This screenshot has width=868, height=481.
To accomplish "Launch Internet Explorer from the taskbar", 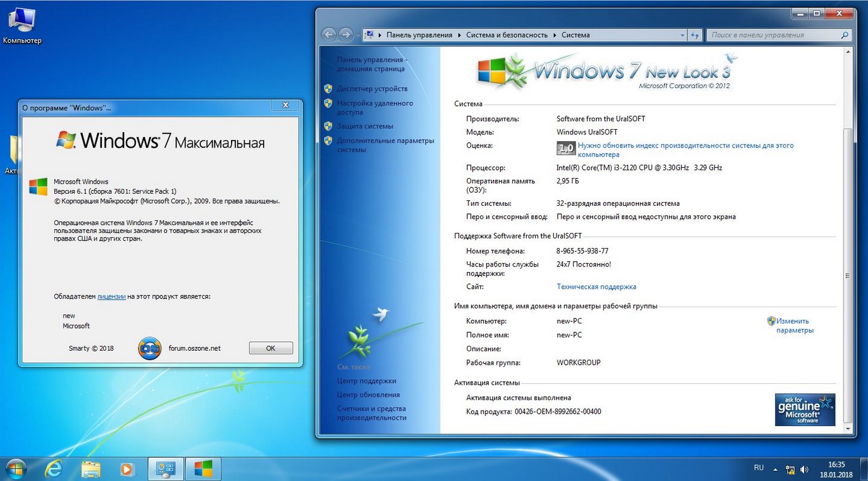I will [x=54, y=469].
